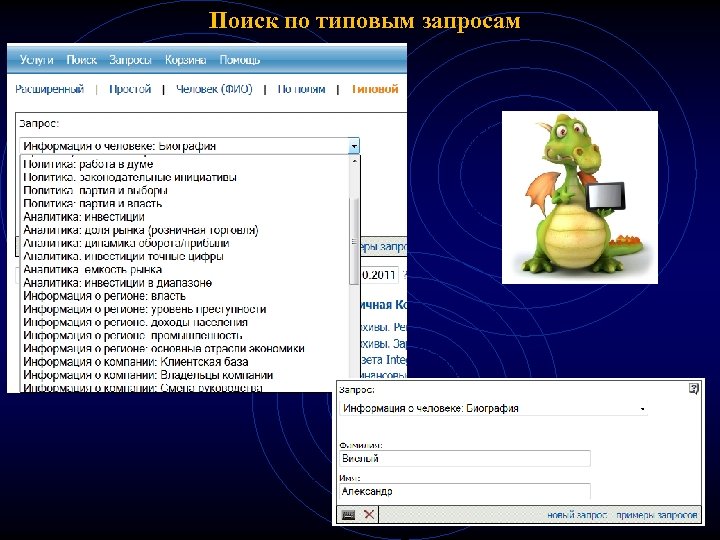
Task: Choose Информация о компании: Владельцы компании
Action: (x=148, y=375)
